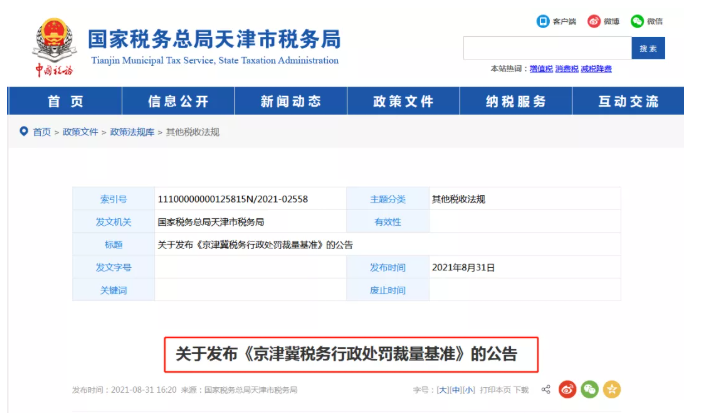Screen dimensions: 710x413
Task: Open the 信息公开 navigation menu
Action: point(178,101)
